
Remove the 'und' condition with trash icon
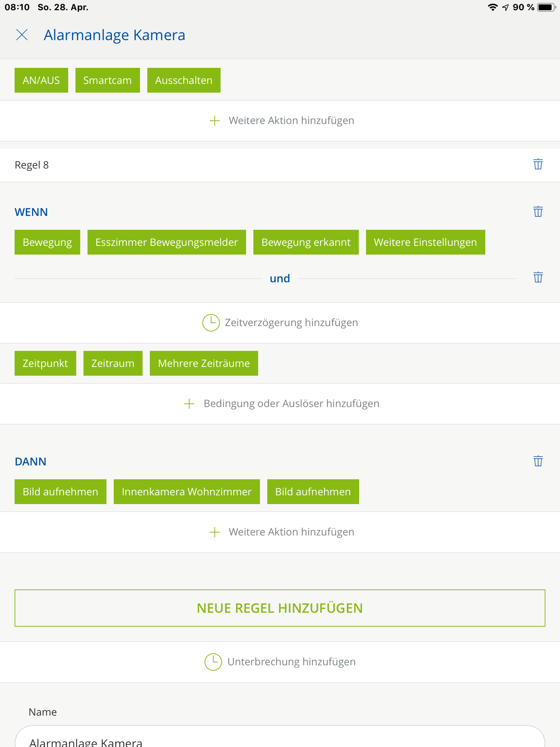click(x=538, y=278)
